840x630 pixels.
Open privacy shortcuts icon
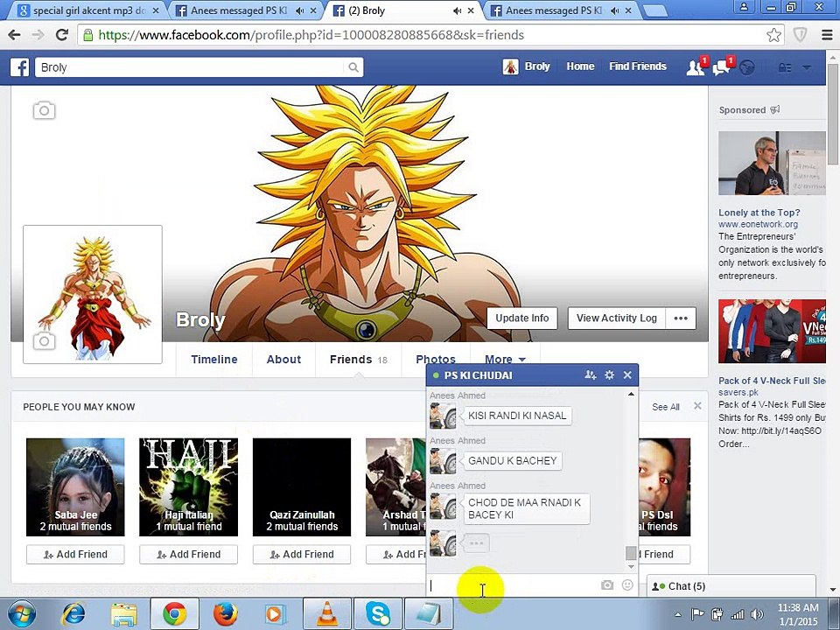tap(785, 67)
